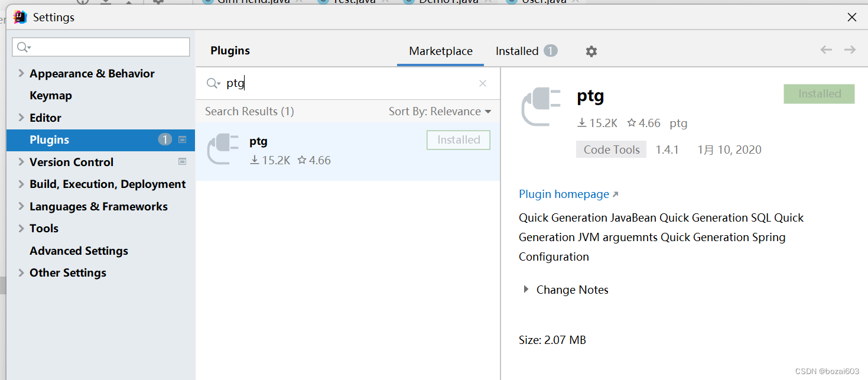
Task: Click the star rating icon in details panel
Action: click(x=632, y=123)
